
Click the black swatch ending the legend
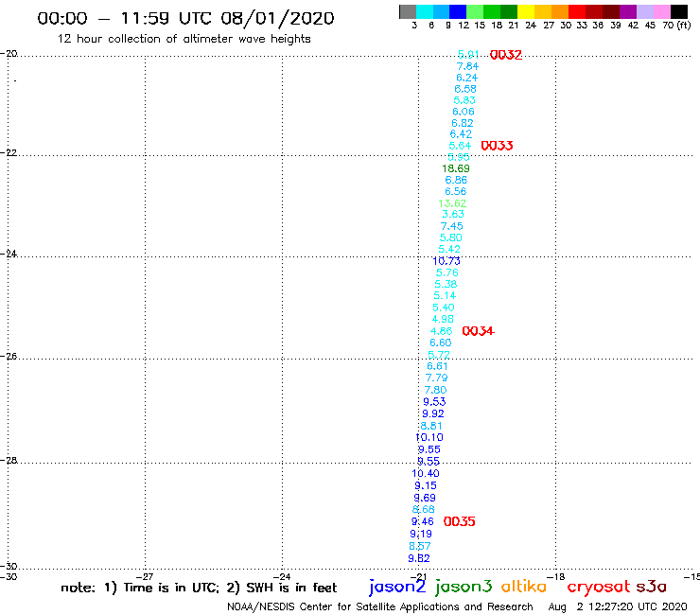[x=679, y=11]
